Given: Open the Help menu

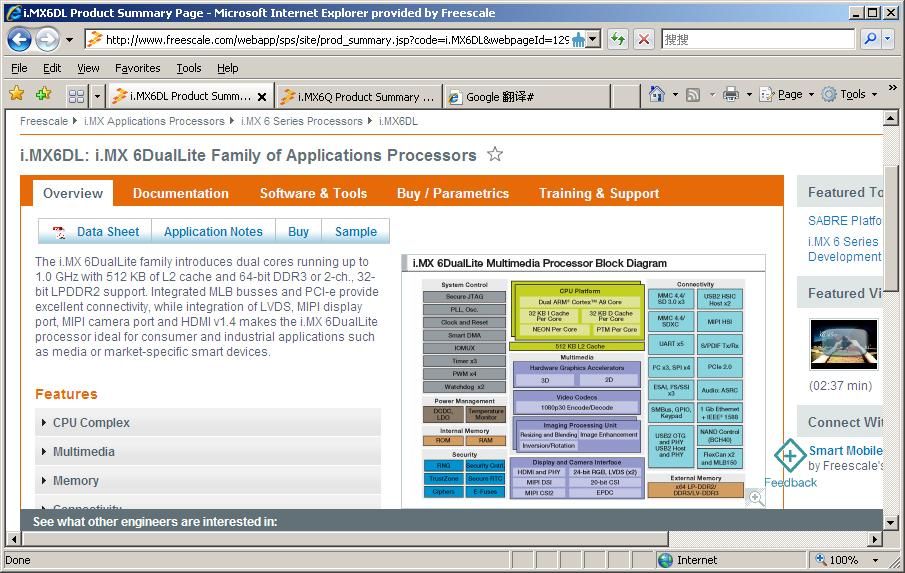Looking at the screenshot, I should pyautogui.click(x=227, y=68).
